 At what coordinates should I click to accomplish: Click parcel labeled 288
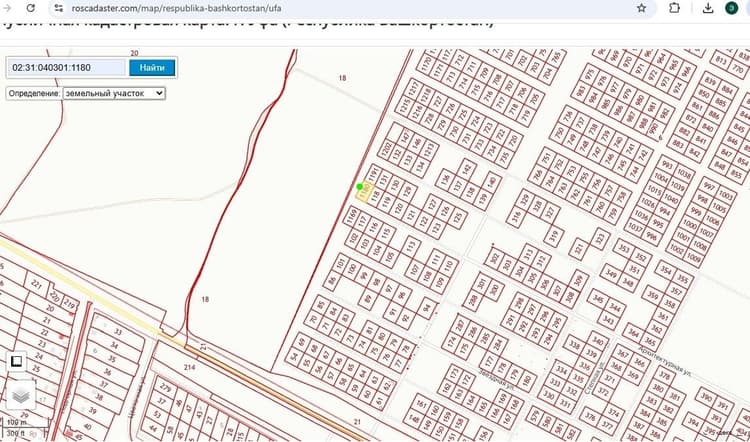tap(473, 301)
